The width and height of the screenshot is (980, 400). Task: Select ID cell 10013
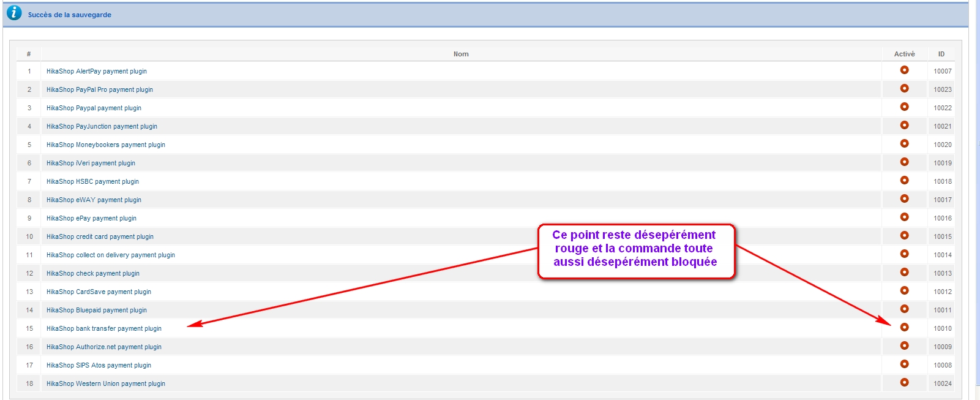[943, 274]
